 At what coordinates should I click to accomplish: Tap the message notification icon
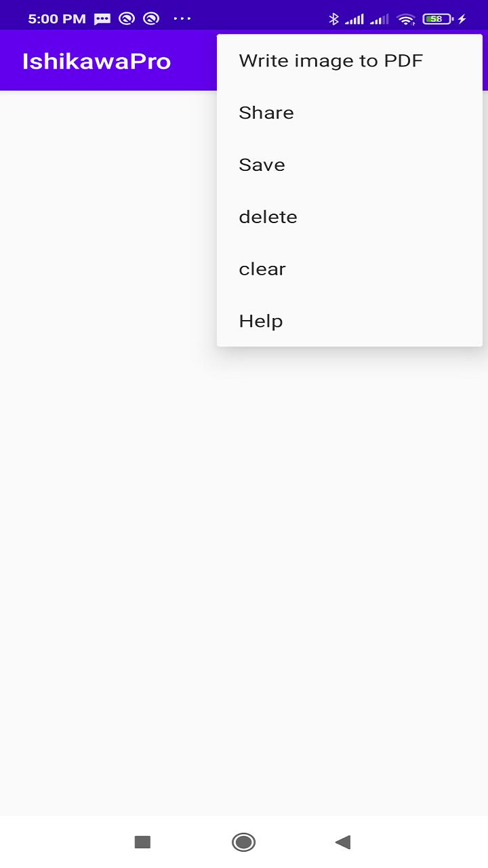[x=102, y=19]
